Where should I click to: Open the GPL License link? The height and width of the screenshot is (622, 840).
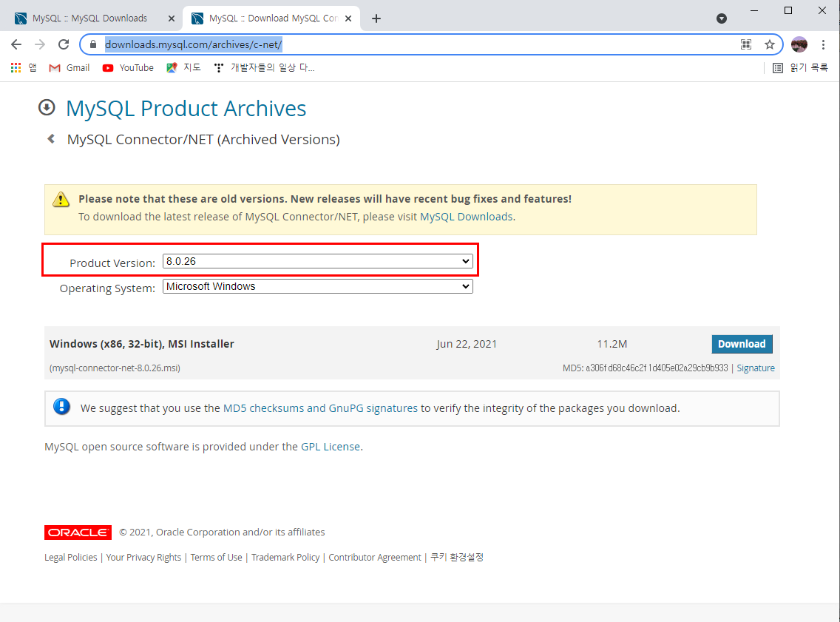[331, 447]
